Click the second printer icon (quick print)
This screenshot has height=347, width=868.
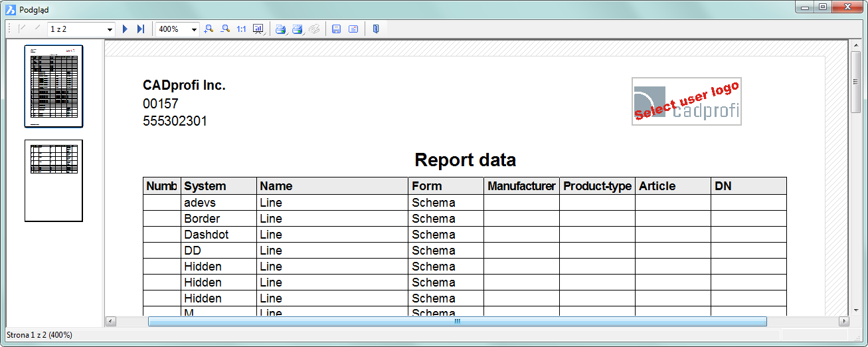tap(297, 29)
